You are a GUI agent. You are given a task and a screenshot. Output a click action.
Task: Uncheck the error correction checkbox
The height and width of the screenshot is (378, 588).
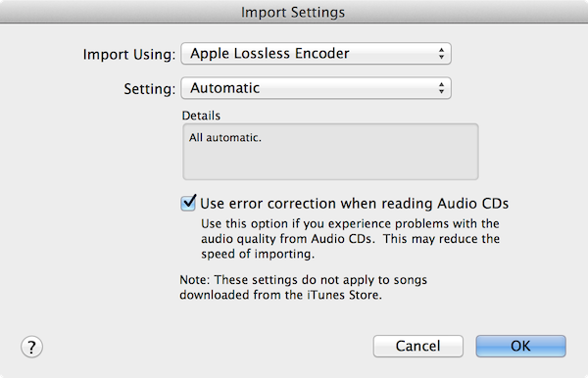(188, 203)
